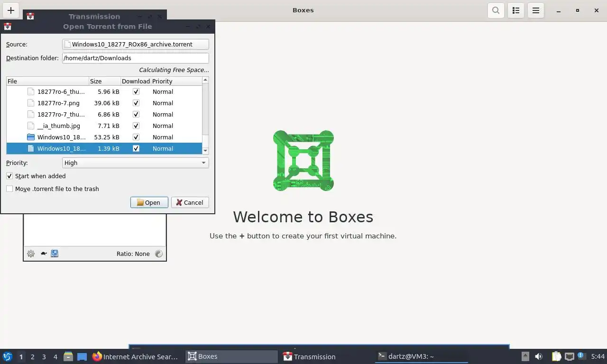Toggle turtle speed-limit mode in Transmission

pyautogui.click(x=44, y=254)
